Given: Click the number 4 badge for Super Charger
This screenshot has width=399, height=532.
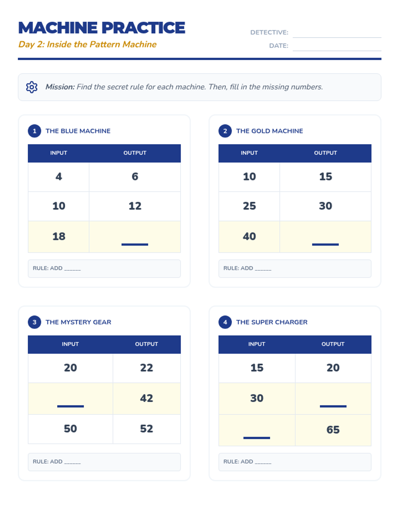Looking at the screenshot, I should (x=225, y=322).
